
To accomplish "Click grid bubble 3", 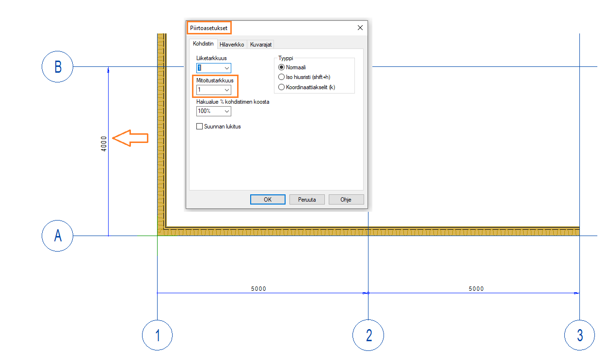I will tap(580, 335).
